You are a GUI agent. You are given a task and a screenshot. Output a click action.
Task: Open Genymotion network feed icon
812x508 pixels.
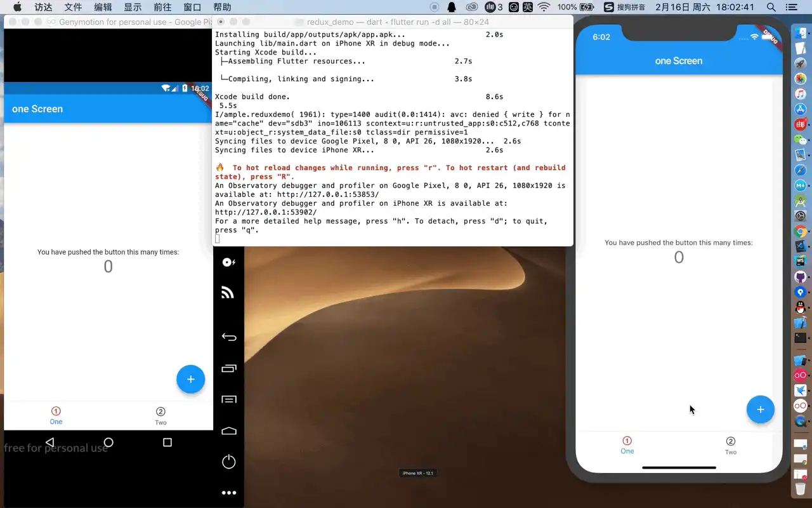coord(228,293)
